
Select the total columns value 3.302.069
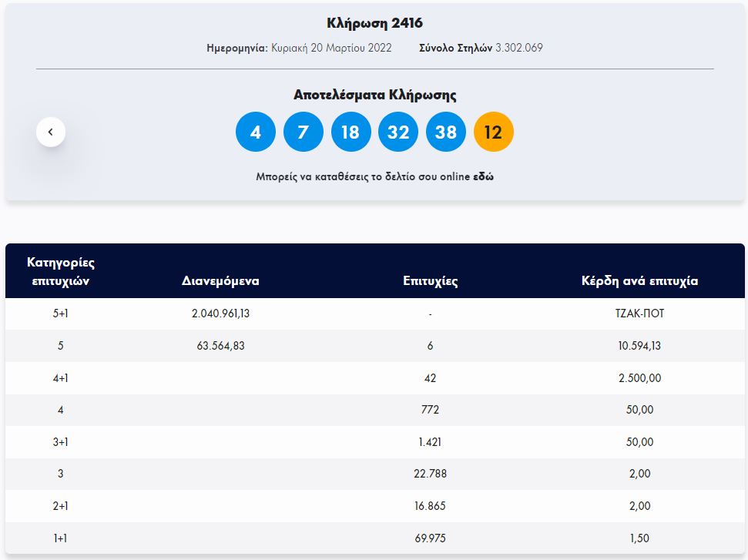coord(519,48)
